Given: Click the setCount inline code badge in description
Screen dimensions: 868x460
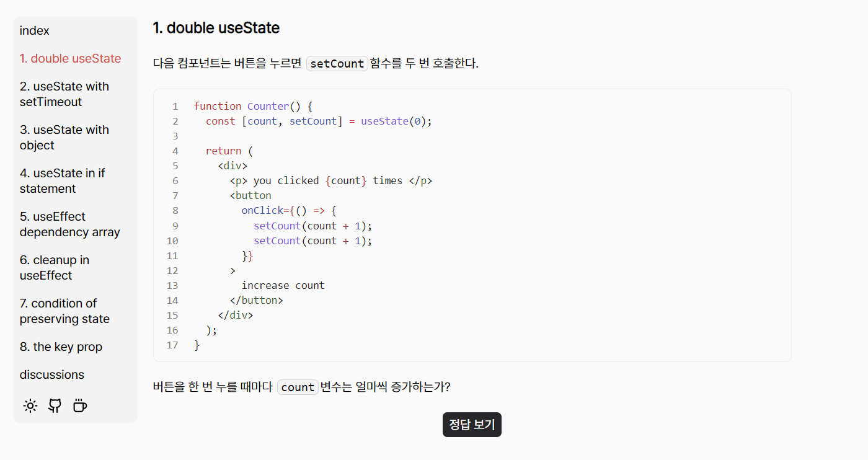Looking at the screenshot, I should (337, 63).
